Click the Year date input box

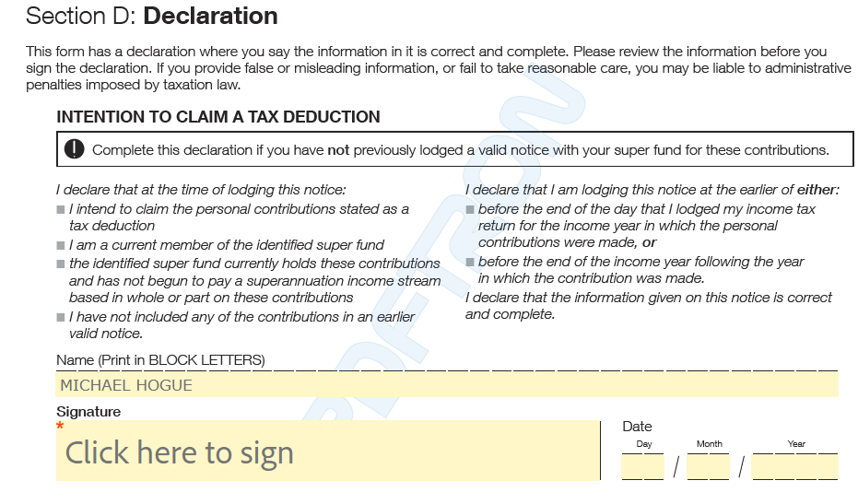795,467
